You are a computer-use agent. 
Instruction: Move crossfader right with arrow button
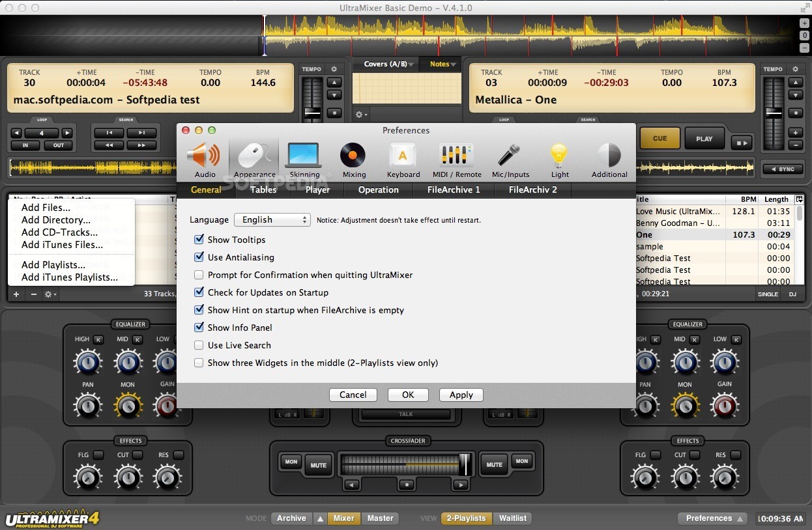(x=461, y=484)
